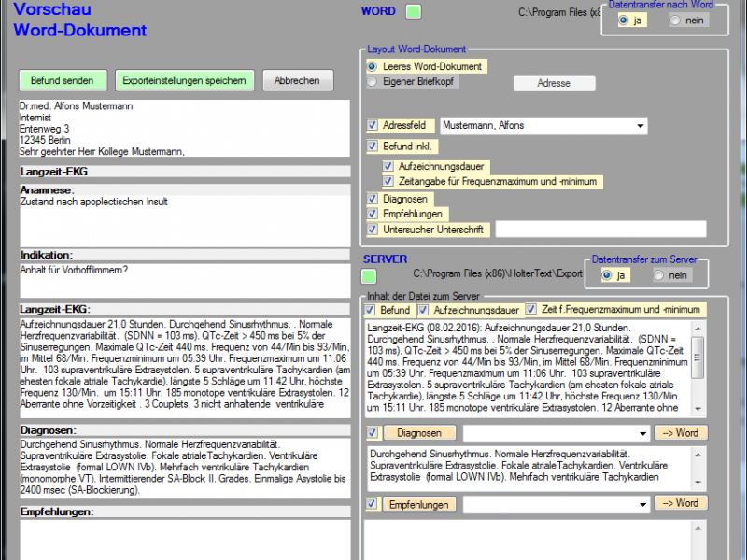Click scroll-up arrow of server Langzeit-EKG text
747x560 pixels.
point(698,329)
